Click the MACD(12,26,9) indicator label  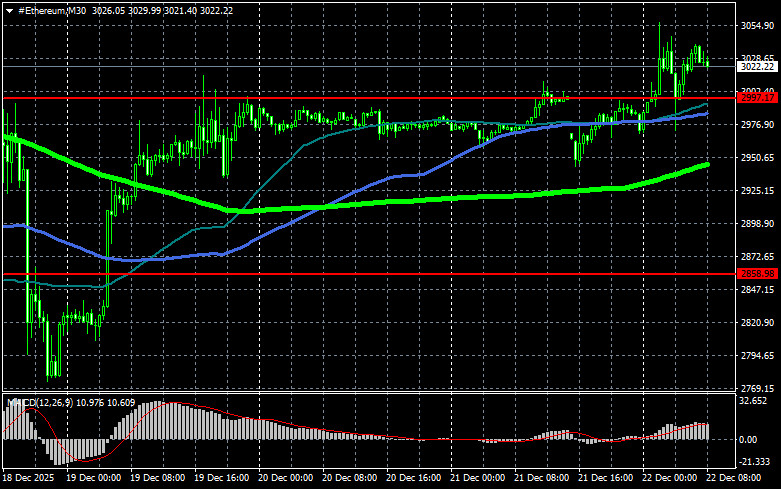[42, 402]
